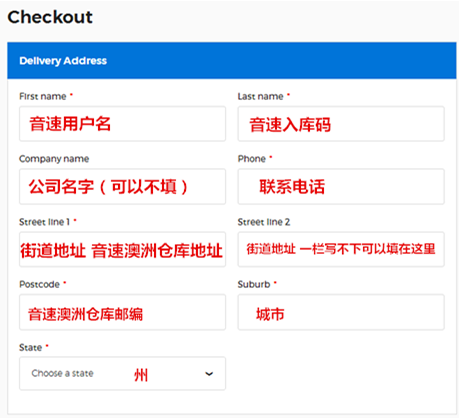This screenshot has width=459, height=418.
Task: Click into the Phone input field
Action: point(341,186)
